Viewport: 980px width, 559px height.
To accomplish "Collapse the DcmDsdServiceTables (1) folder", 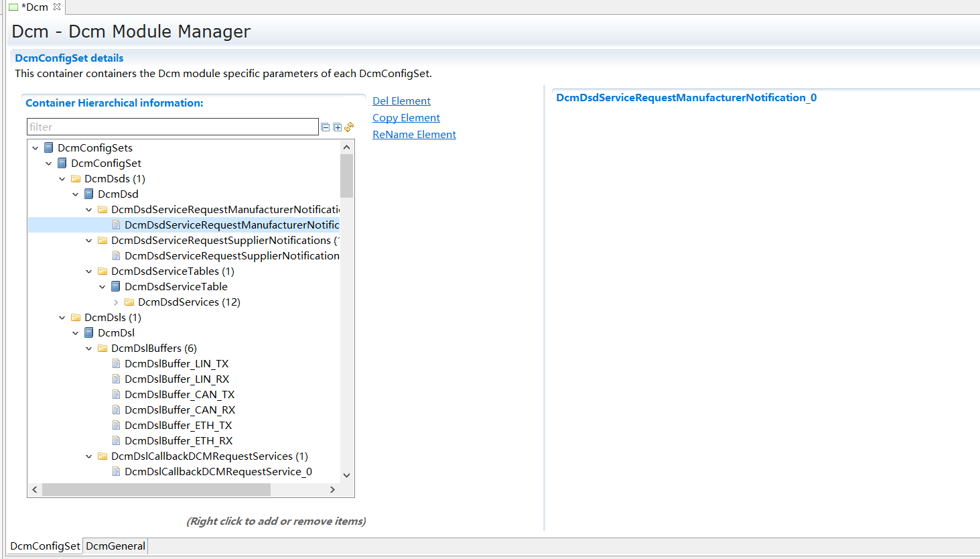I will click(89, 271).
